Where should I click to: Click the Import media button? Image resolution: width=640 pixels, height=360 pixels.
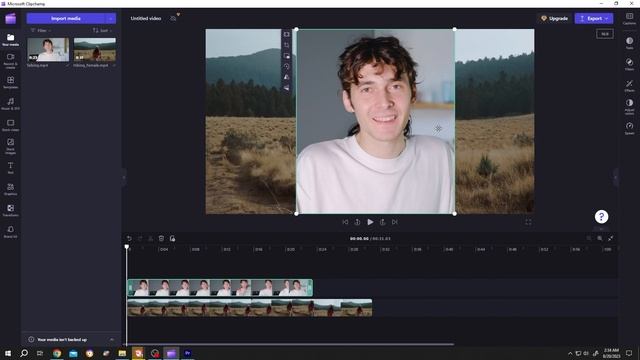(x=66, y=18)
